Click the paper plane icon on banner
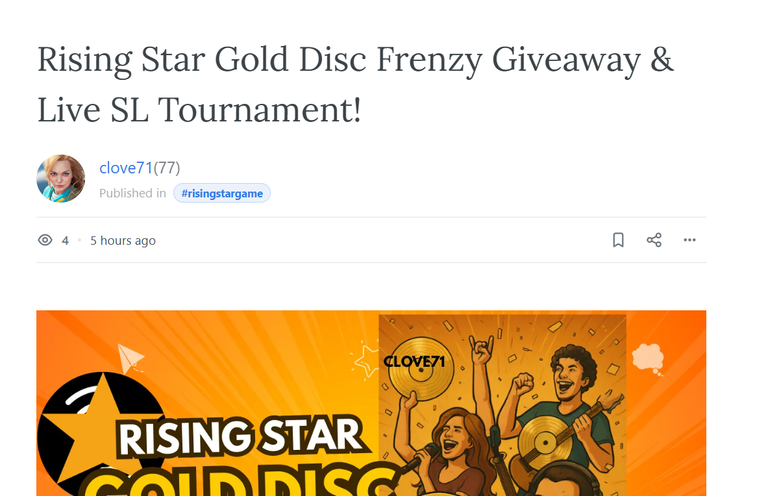This screenshot has width=768, height=496. tap(130, 358)
